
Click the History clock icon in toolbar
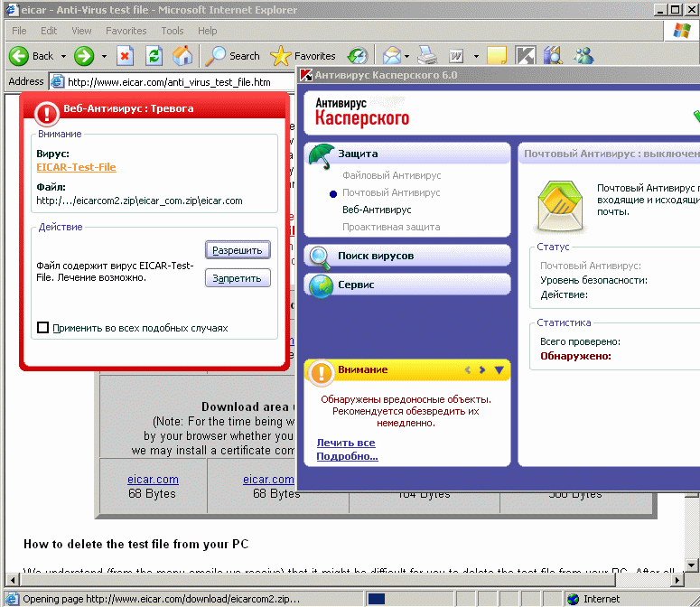(x=358, y=56)
